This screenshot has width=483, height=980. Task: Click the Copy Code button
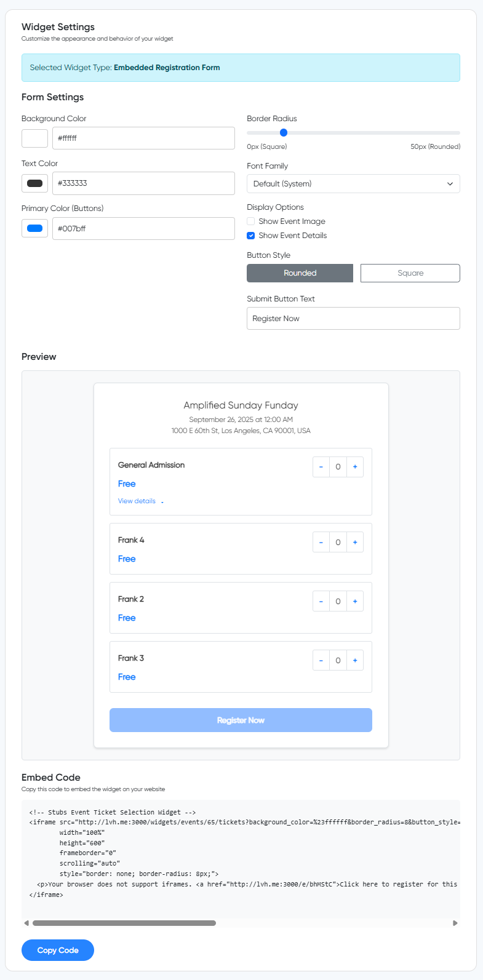click(x=57, y=950)
